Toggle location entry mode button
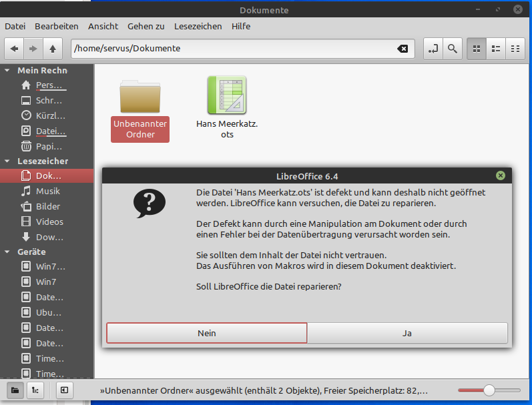 pyautogui.click(x=433, y=49)
